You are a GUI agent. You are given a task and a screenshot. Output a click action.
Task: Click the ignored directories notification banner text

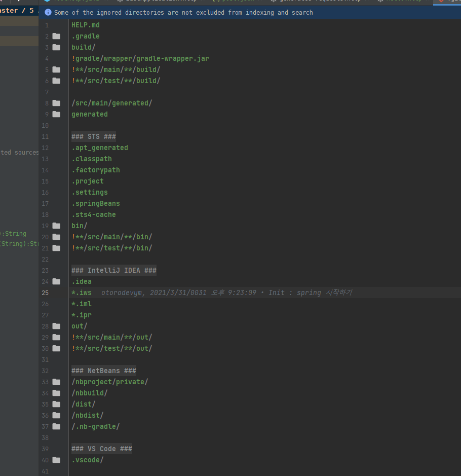[183, 13]
